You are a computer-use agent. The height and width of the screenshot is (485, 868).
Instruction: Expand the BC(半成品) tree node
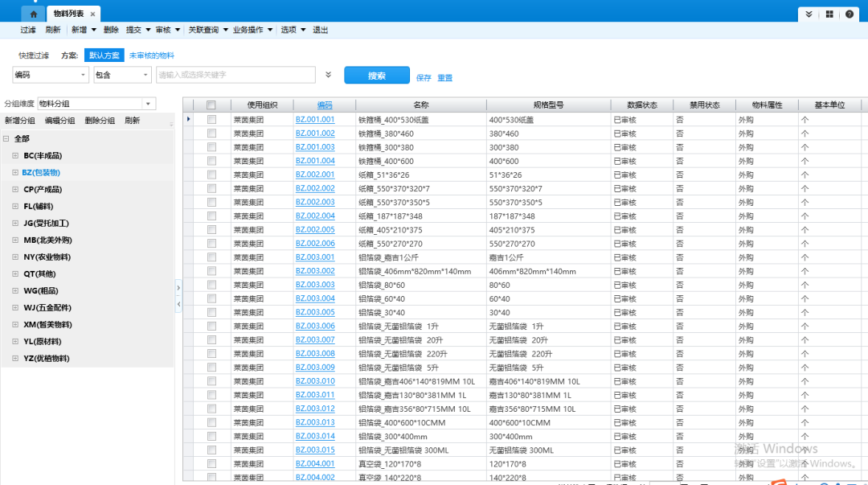(x=15, y=156)
